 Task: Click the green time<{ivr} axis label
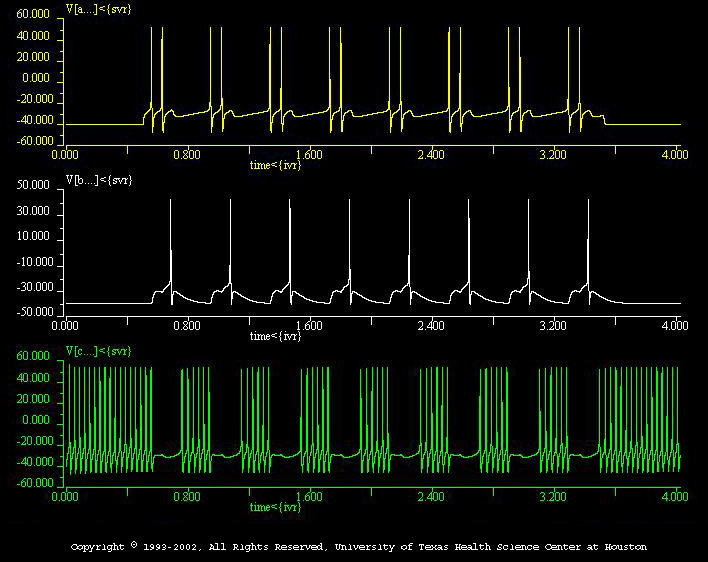point(280,507)
